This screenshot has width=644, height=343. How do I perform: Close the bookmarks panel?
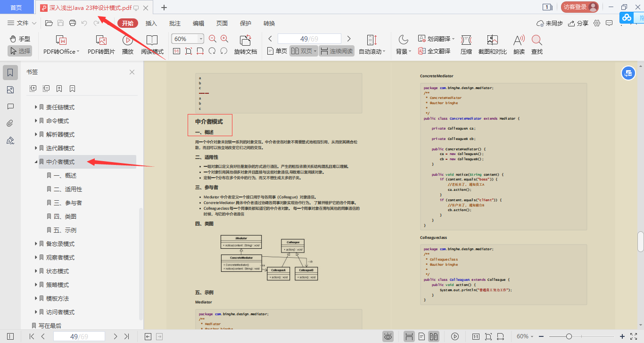pyautogui.click(x=132, y=72)
